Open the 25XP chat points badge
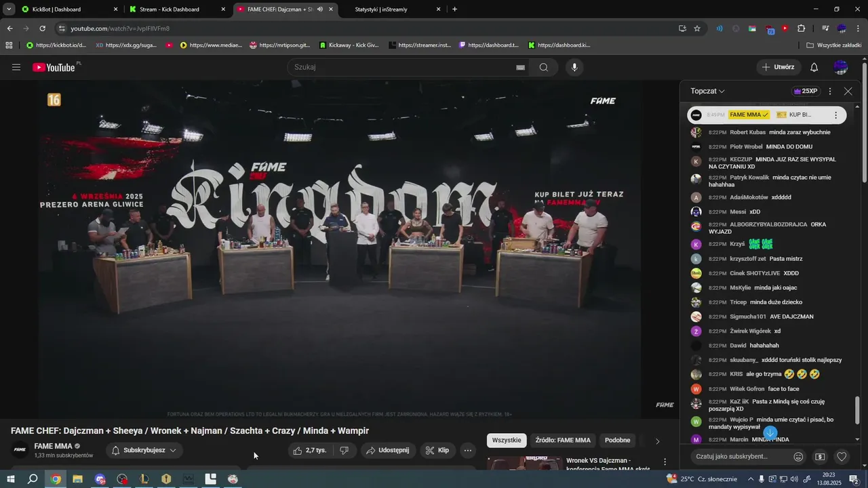The width and height of the screenshot is (868, 488). point(806,91)
